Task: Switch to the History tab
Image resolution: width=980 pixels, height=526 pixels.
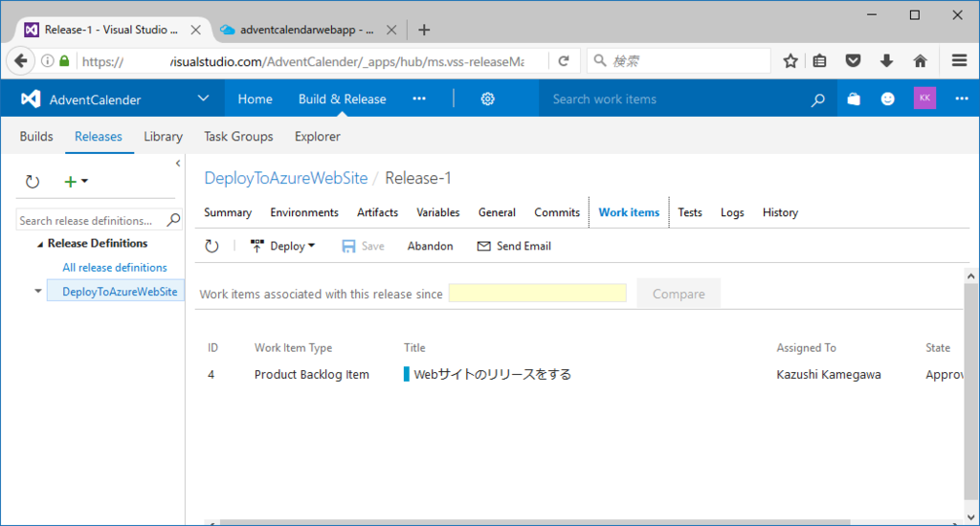Action: (780, 212)
